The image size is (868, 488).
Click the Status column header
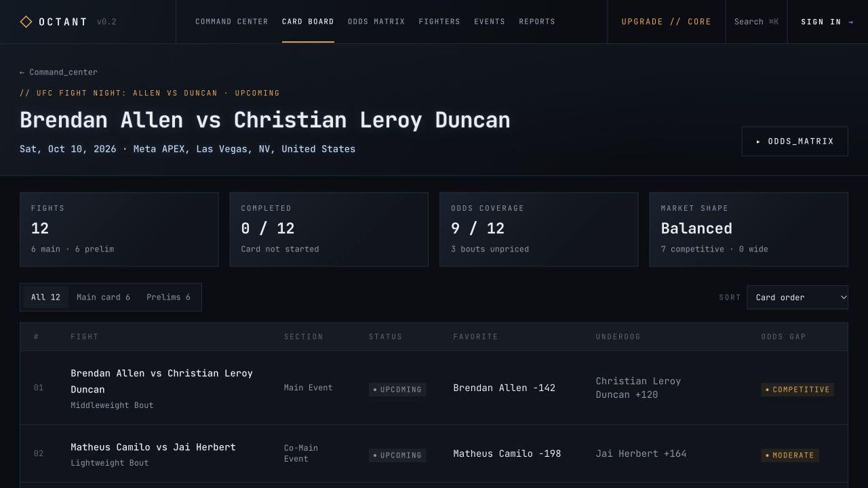[385, 336]
